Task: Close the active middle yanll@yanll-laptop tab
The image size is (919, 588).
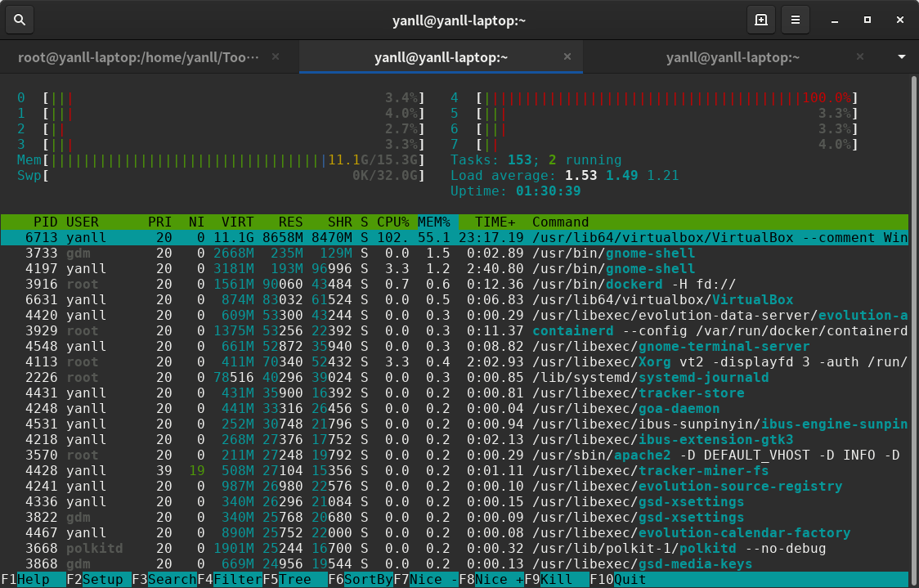Action: (567, 57)
